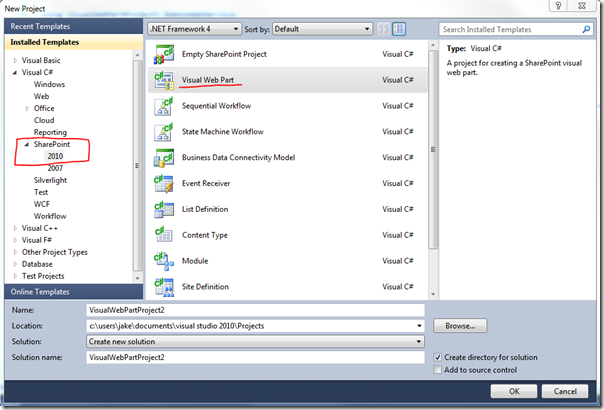Screen dimensions: 604x410
Task: Select the Content Type template name
Action: [205, 235]
